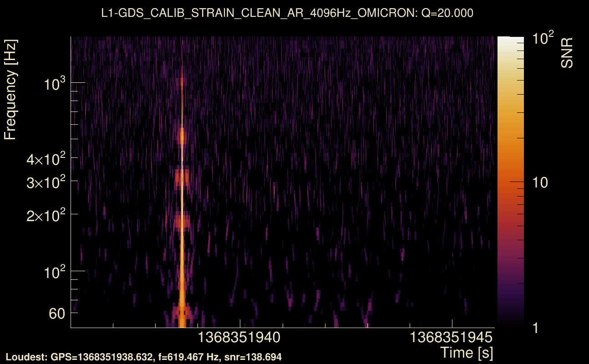Image resolution: width=589 pixels, height=364 pixels.
Task: Click the bright vertical glitch trace
Action: click(x=183, y=182)
